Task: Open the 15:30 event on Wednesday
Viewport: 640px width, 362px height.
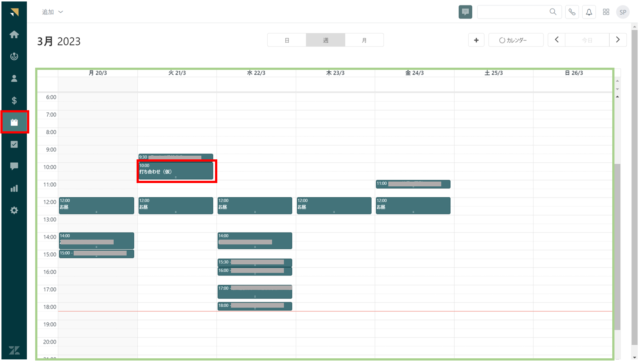Action: tap(255, 262)
